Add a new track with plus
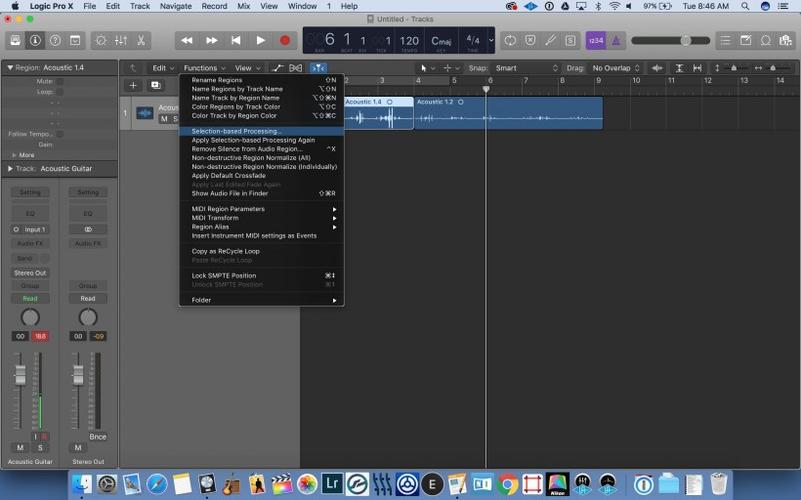 coord(133,85)
